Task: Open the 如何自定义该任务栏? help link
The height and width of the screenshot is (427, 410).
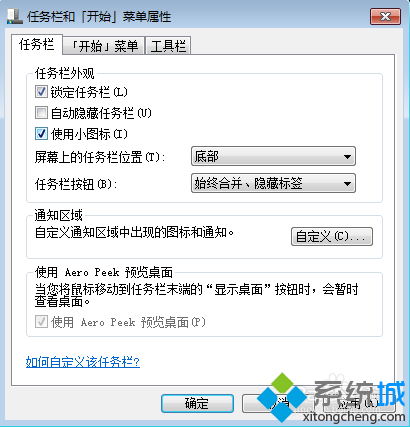Action: 83,362
